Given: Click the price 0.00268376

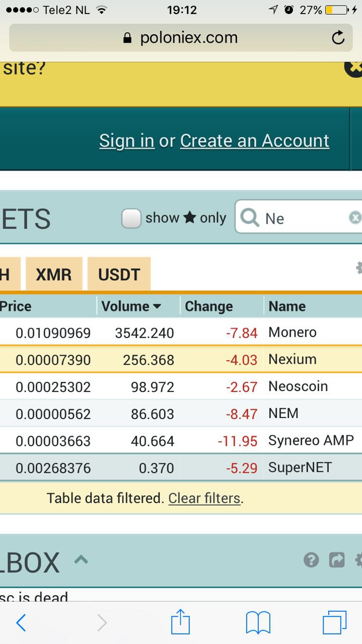Looking at the screenshot, I should coord(53,468).
